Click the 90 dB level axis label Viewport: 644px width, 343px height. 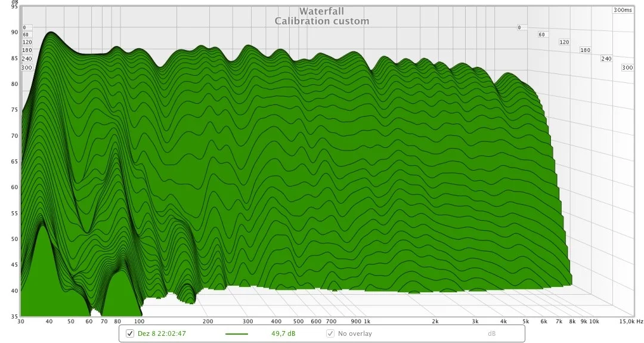[x=14, y=32]
